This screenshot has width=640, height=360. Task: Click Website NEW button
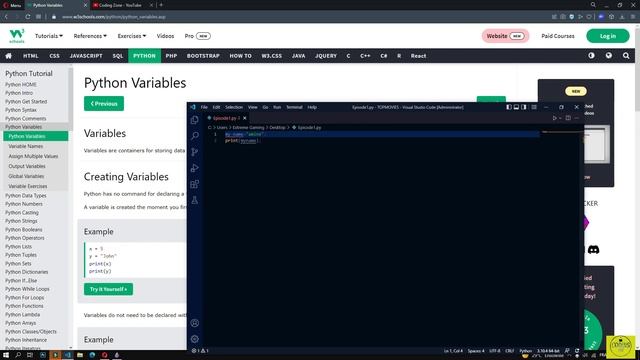[x=505, y=36]
